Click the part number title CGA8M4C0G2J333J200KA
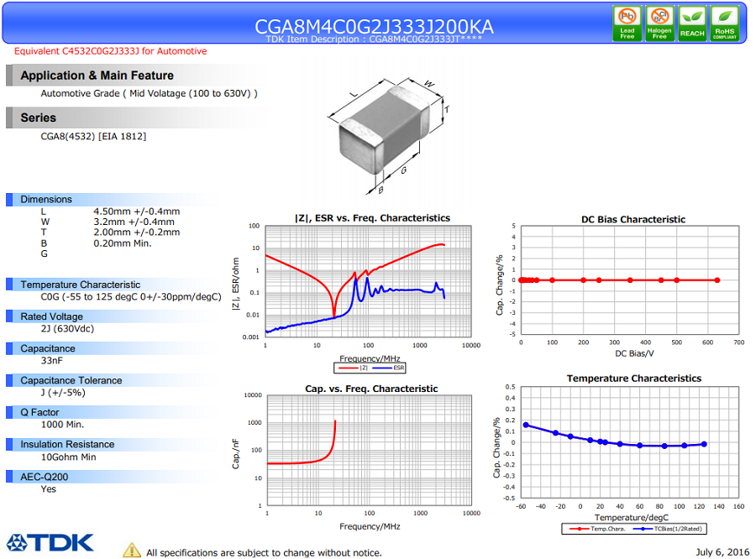Screen dimensions: 756x559 click(x=374, y=26)
